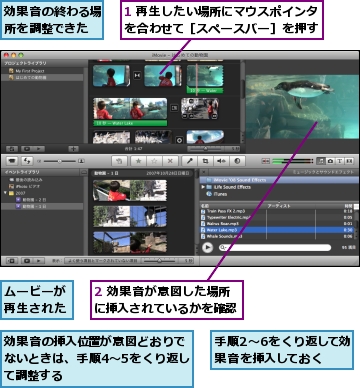Image resolution: width=360 pixels, height=388 pixels.
Task: Play the project from the beginning
Action: click(39, 149)
